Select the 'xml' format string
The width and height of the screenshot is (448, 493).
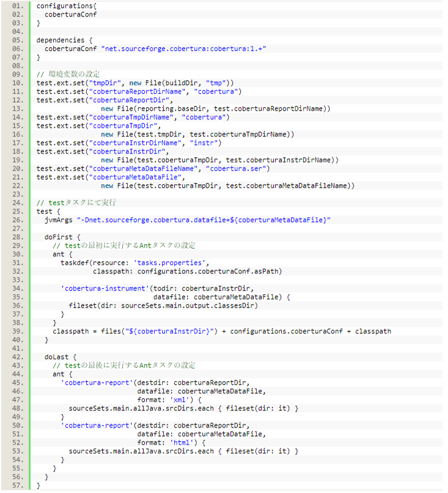coord(180,400)
